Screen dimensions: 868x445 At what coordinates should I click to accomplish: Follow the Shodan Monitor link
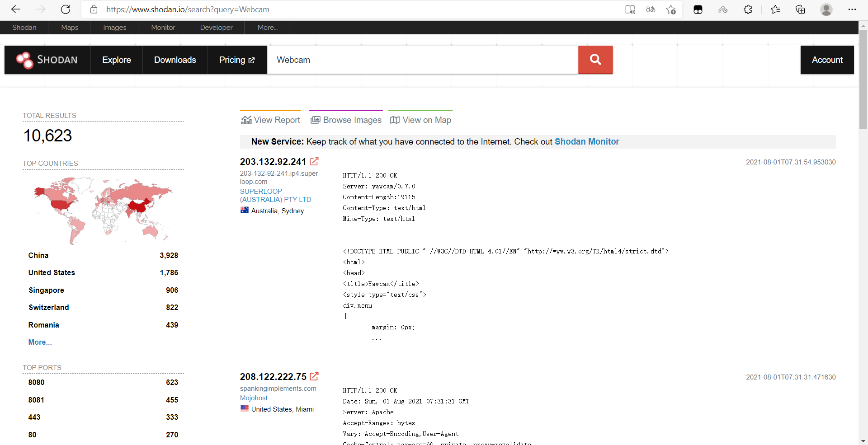[x=587, y=142]
